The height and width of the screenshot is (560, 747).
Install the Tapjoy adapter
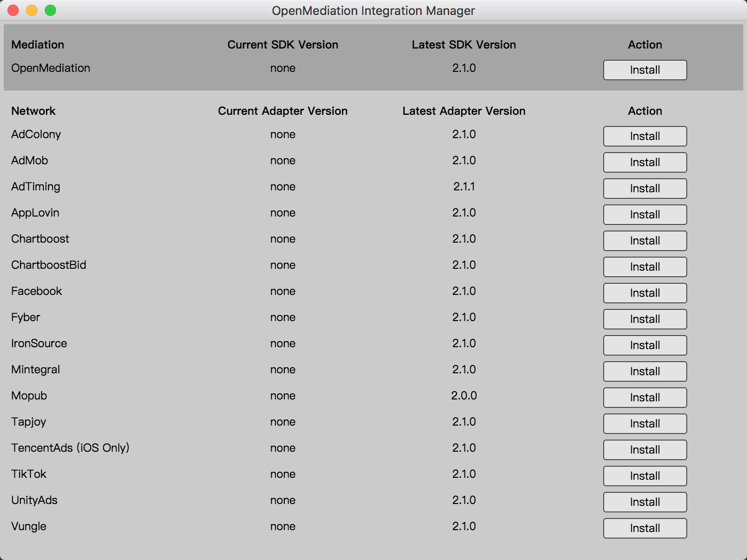pos(645,424)
